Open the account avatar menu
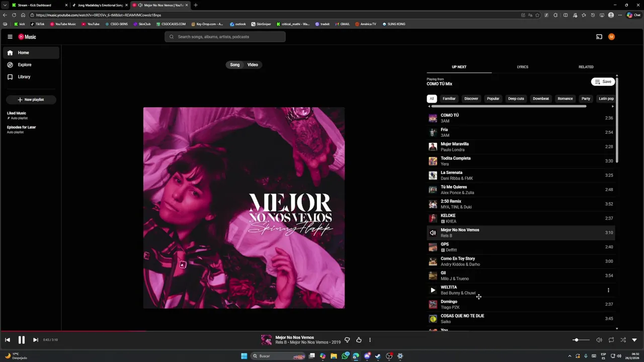This screenshot has height=362, width=644. pyautogui.click(x=611, y=37)
